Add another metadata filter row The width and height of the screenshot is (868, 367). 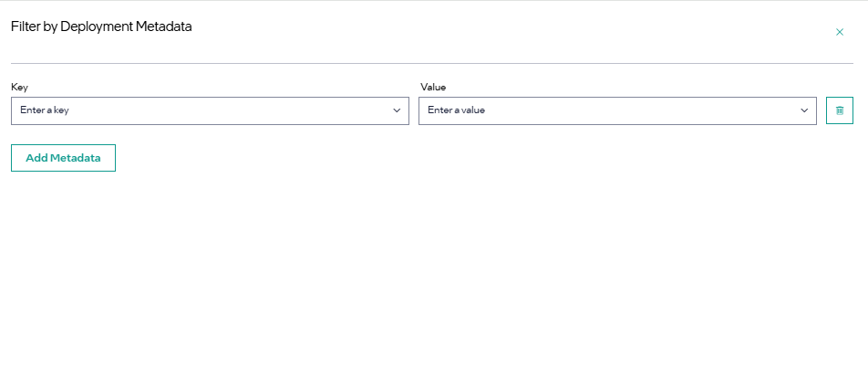pos(63,158)
